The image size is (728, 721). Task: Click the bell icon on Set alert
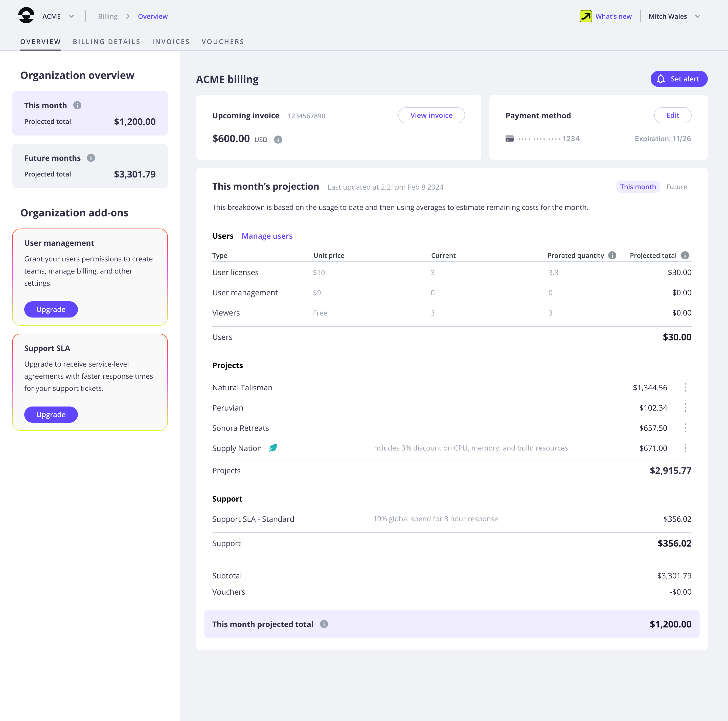tap(661, 79)
